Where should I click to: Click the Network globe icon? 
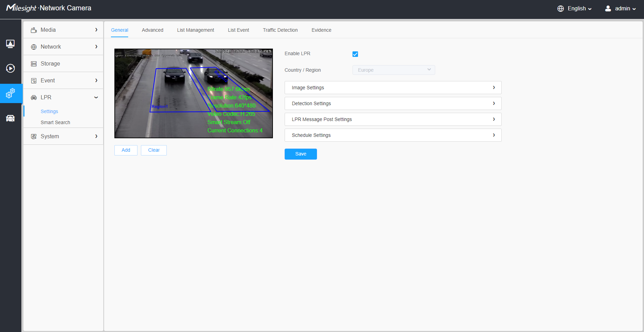tap(34, 47)
